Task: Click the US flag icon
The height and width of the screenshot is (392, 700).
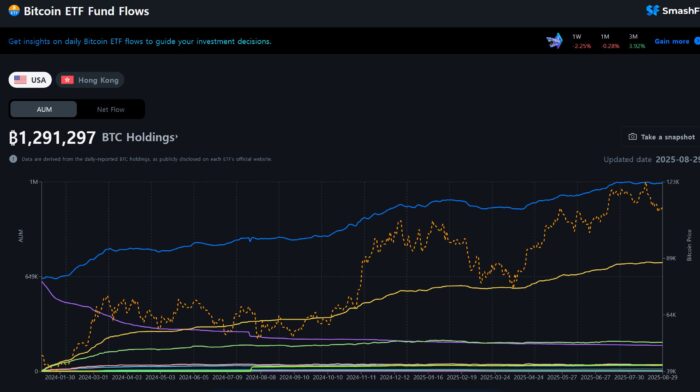Action: [20, 80]
